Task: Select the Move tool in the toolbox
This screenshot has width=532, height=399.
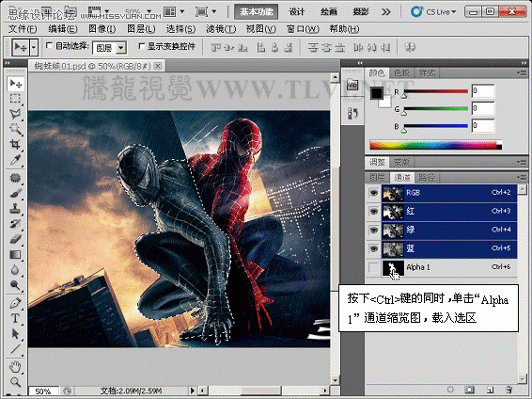Action: point(15,84)
